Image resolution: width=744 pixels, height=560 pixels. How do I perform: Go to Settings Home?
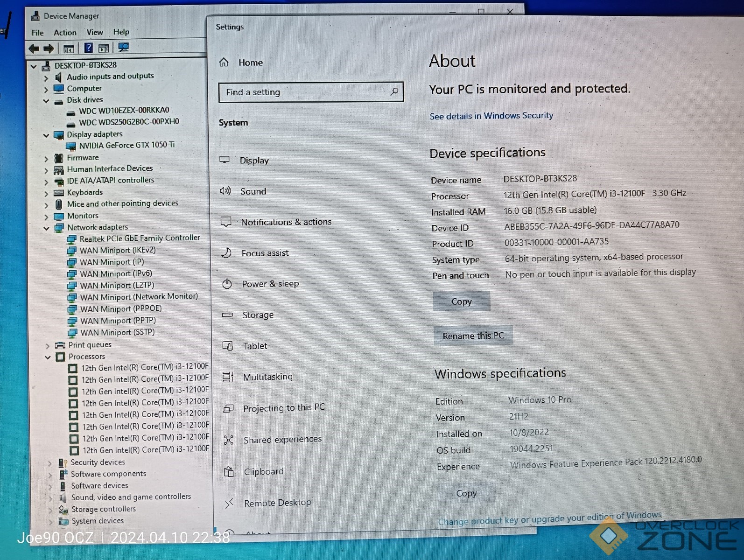pyautogui.click(x=251, y=63)
